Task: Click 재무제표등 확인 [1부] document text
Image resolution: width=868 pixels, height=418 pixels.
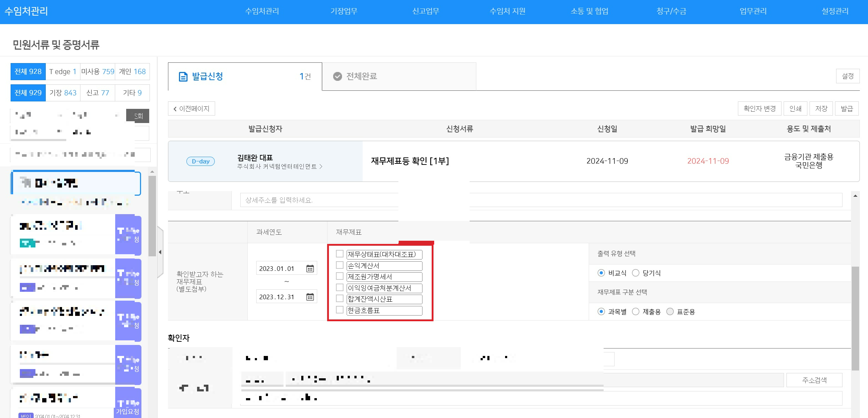Action: point(410,161)
